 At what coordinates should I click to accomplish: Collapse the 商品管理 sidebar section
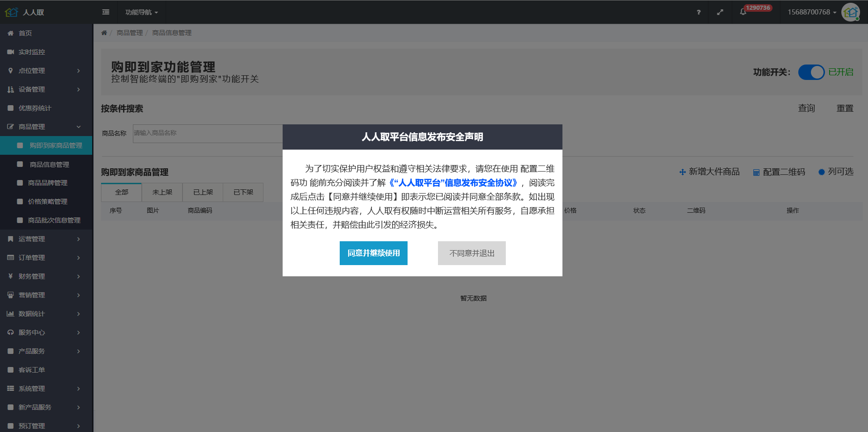[x=46, y=127]
